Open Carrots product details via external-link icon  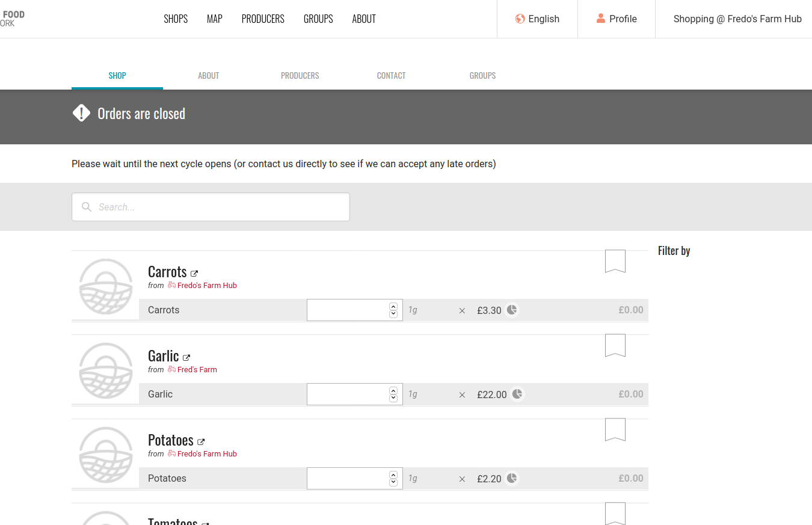194,274
